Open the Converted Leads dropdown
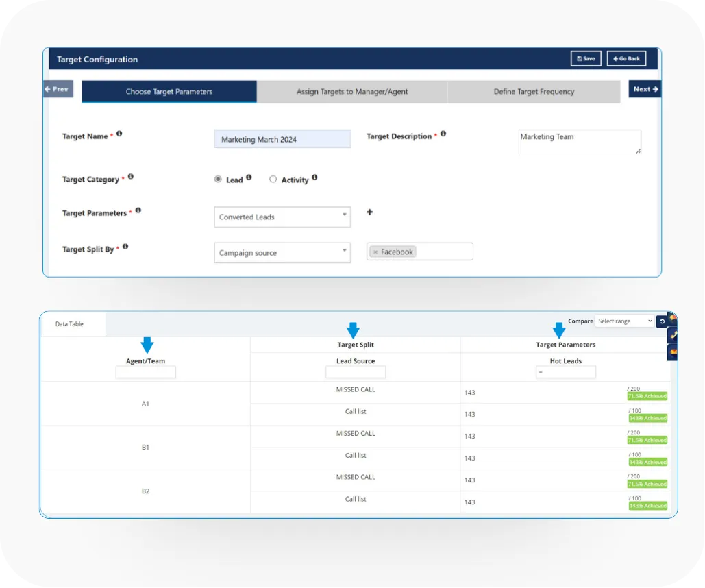This screenshot has height=588, width=705. pyautogui.click(x=282, y=217)
